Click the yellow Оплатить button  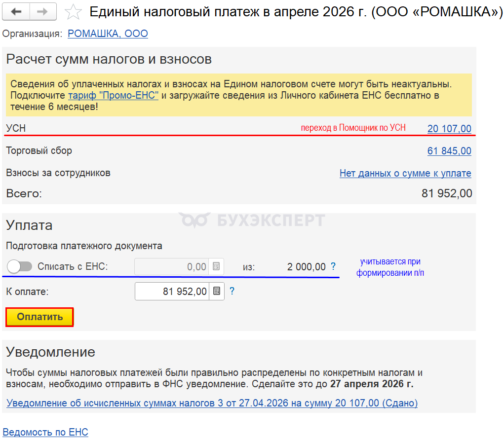(x=40, y=317)
